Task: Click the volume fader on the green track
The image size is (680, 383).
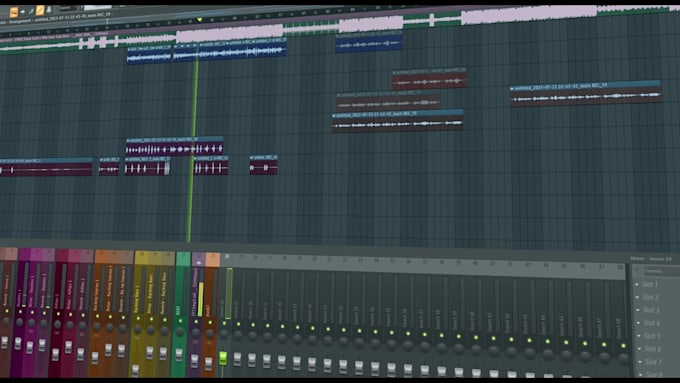Action: coord(179,355)
